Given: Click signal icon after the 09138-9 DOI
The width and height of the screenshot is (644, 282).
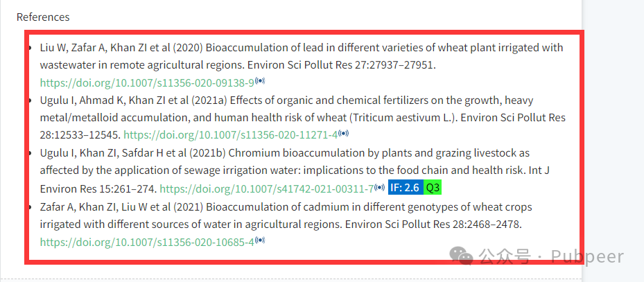Looking at the screenshot, I should [x=260, y=81].
